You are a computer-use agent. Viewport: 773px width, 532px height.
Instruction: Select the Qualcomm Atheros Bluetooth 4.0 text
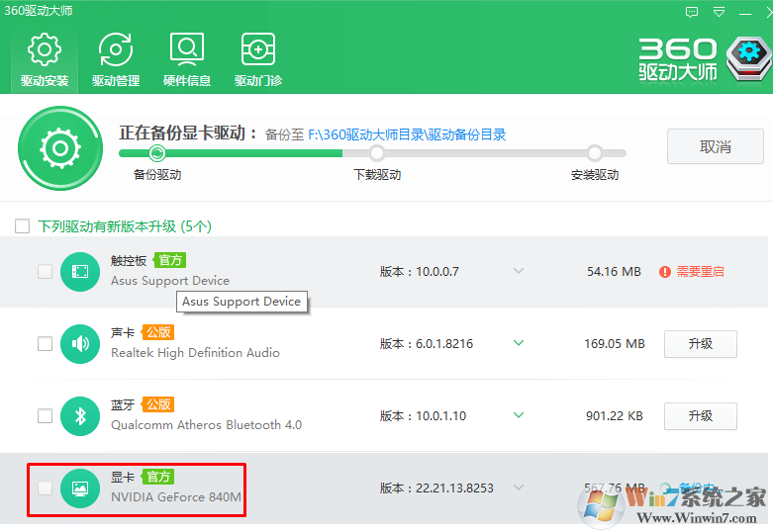206,424
